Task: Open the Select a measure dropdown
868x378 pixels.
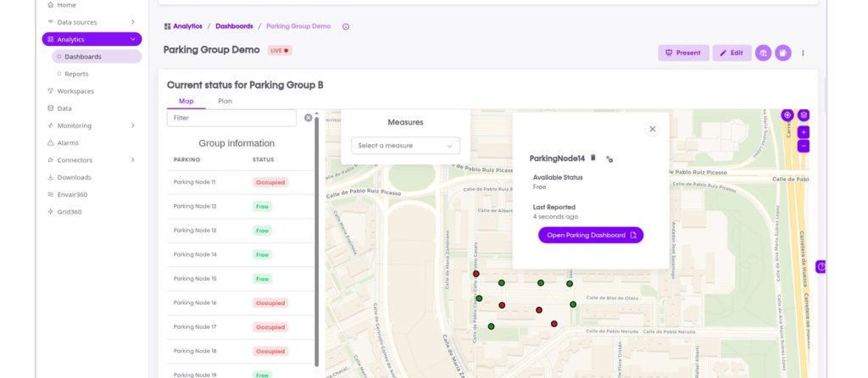Action: (x=405, y=146)
